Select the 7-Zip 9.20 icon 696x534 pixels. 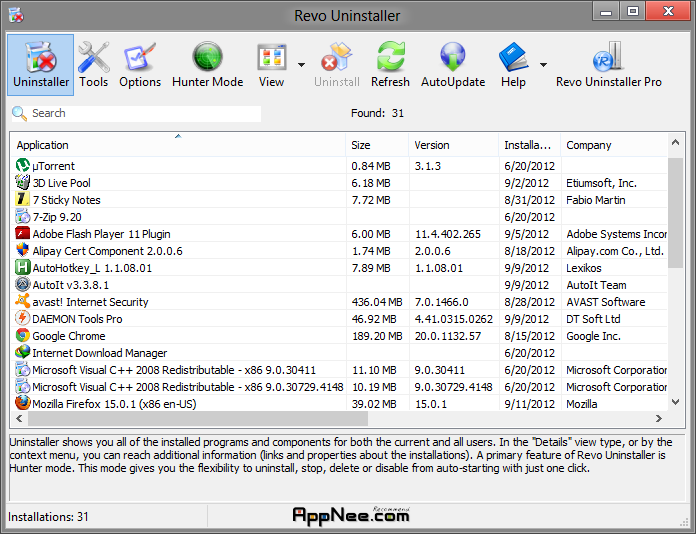(x=23, y=216)
